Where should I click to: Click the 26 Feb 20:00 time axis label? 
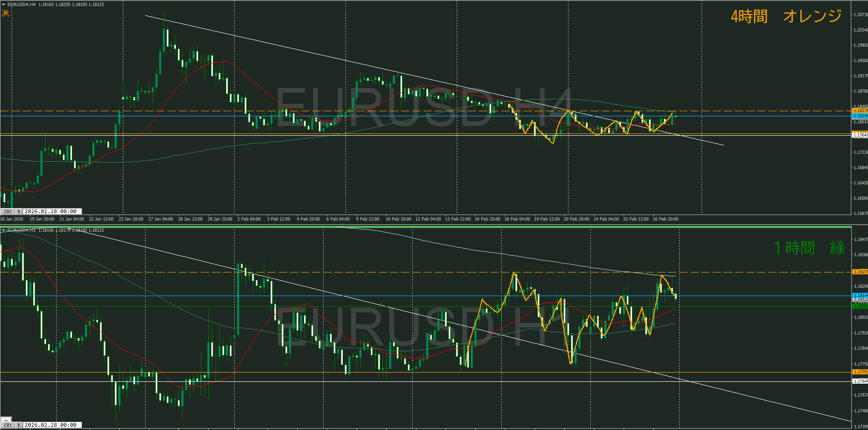[x=665, y=219]
